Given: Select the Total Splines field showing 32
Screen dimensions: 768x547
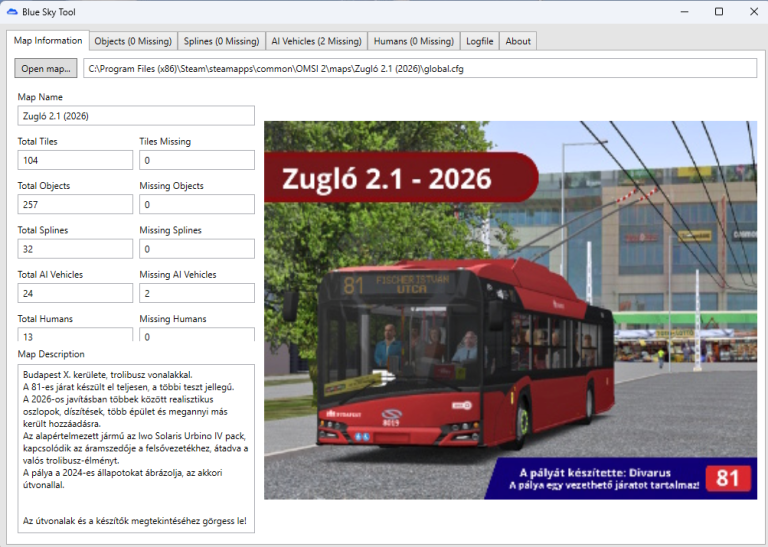Looking at the screenshot, I should tap(75, 249).
